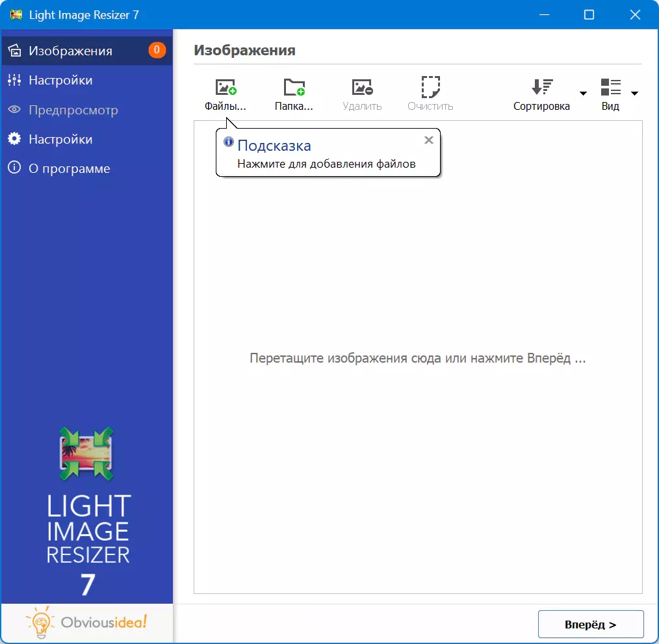This screenshot has height=644, width=659.
Task: Click the sliders icon in sidebar
Action: 14,80
